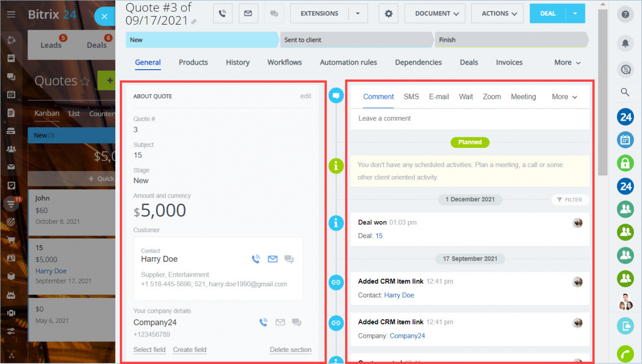Switch to the History tab
Viewport: 642px width, 364px height.
tap(238, 62)
